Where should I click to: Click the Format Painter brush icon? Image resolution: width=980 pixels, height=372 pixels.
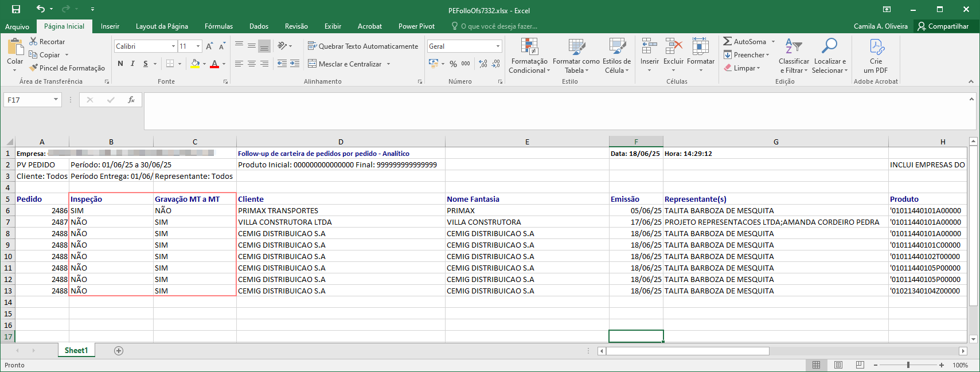(x=34, y=68)
